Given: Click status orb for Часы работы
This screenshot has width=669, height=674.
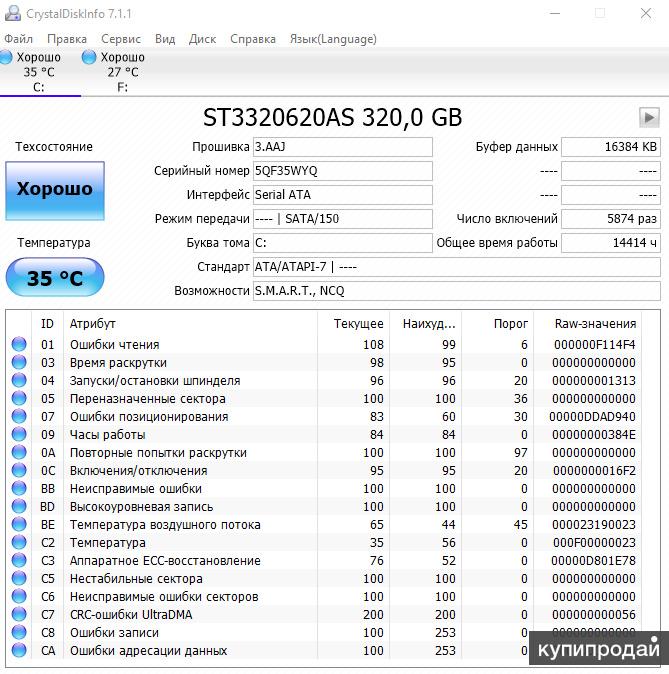Looking at the screenshot, I should (19, 435).
